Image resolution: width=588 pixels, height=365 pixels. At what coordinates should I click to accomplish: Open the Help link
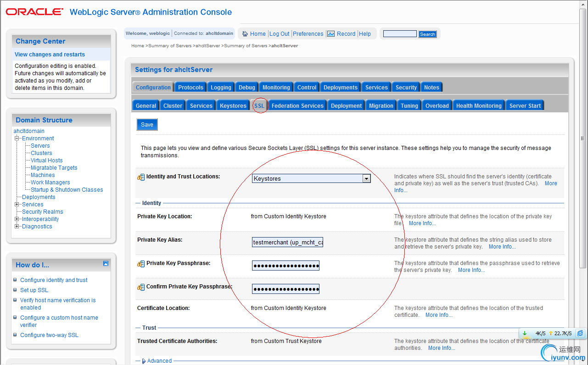coord(365,34)
